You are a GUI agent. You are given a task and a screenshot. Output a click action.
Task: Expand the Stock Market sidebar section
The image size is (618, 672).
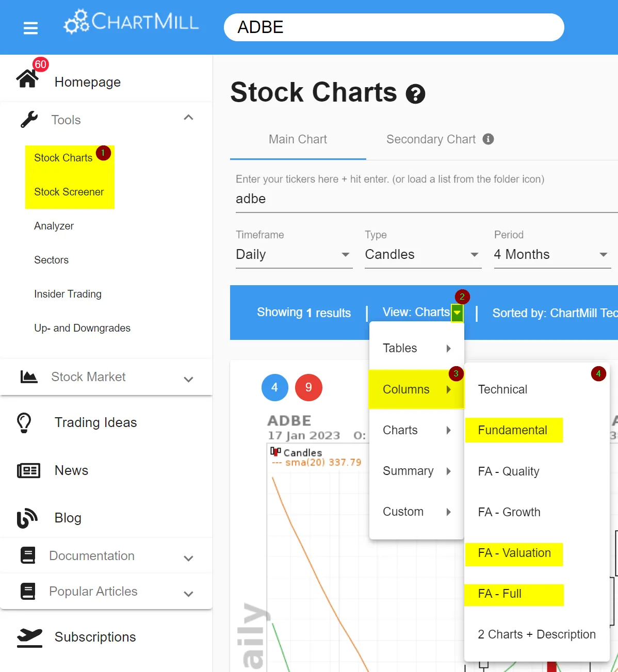tap(188, 379)
